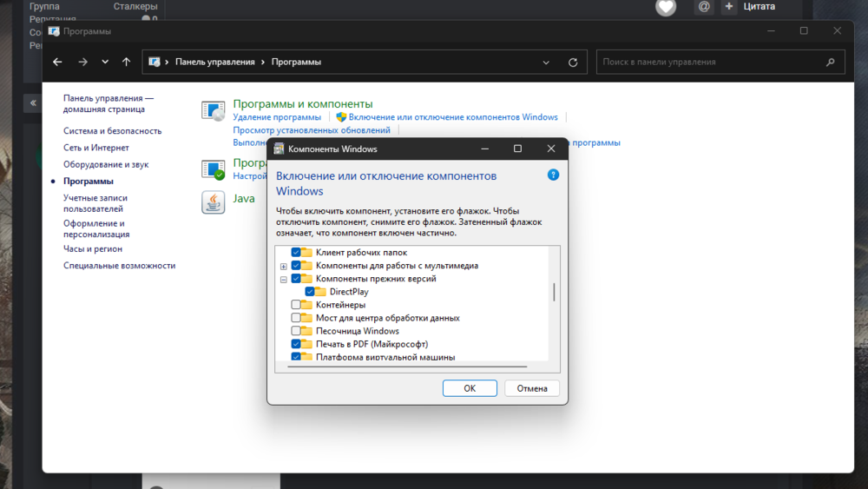Screen dimensions: 868x489
Task: Click the Компоненты Windows title bar icon
Action: 279,149
